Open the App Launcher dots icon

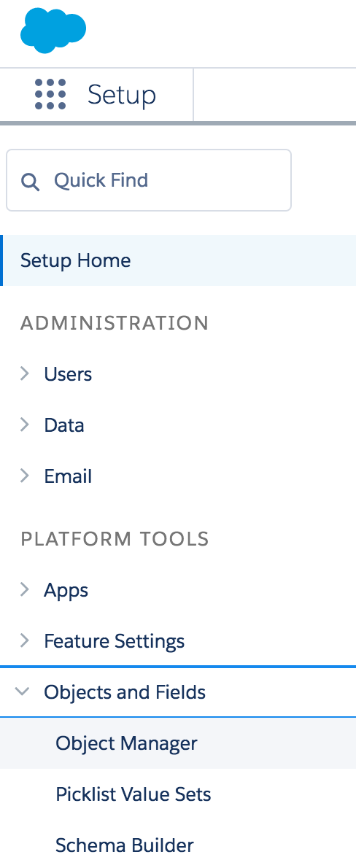[50, 94]
